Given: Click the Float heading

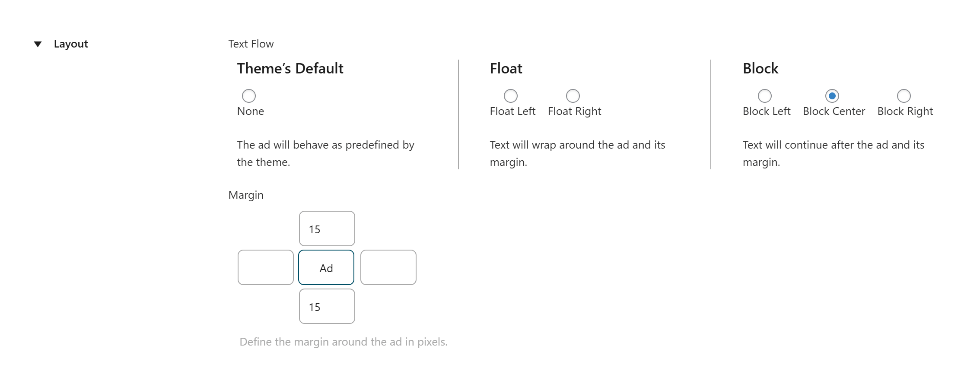Looking at the screenshot, I should [x=506, y=68].
